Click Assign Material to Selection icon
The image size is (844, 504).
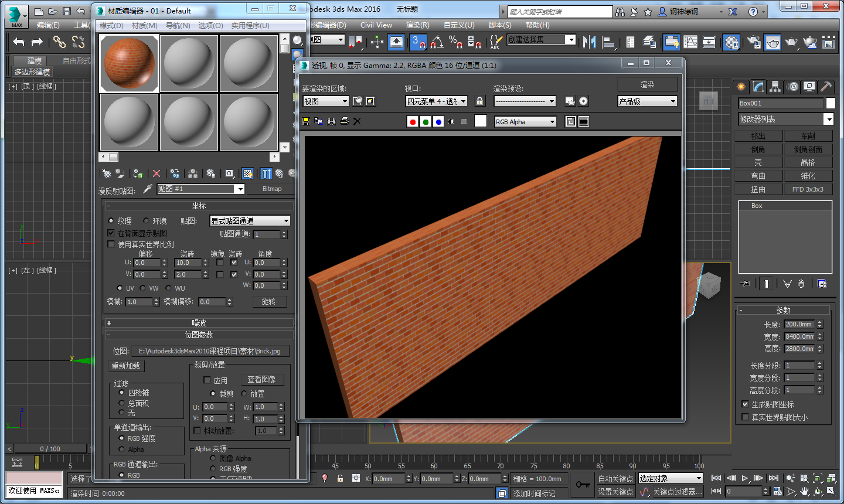138,173
